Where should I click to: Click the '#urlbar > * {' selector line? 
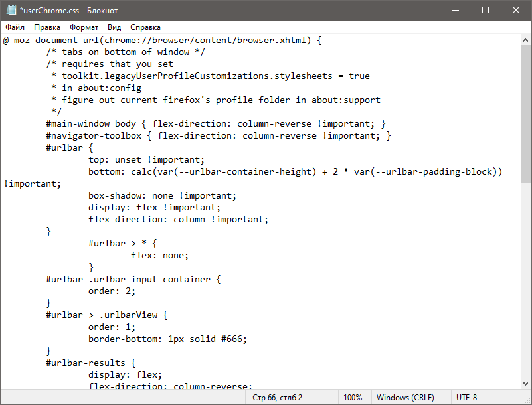click(123, 243)
